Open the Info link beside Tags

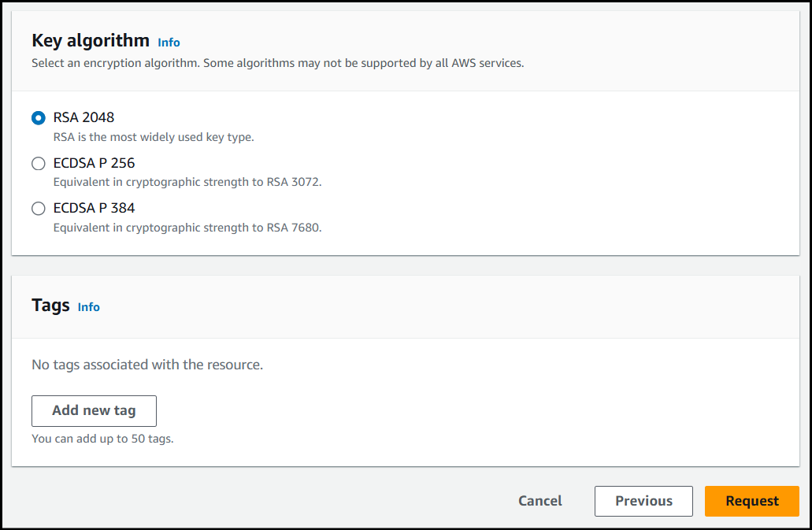[88, 307]
